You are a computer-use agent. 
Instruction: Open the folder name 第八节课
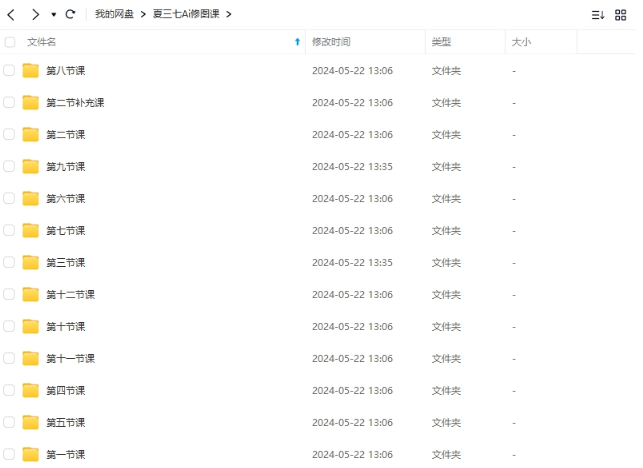click(x=66, y=71)
